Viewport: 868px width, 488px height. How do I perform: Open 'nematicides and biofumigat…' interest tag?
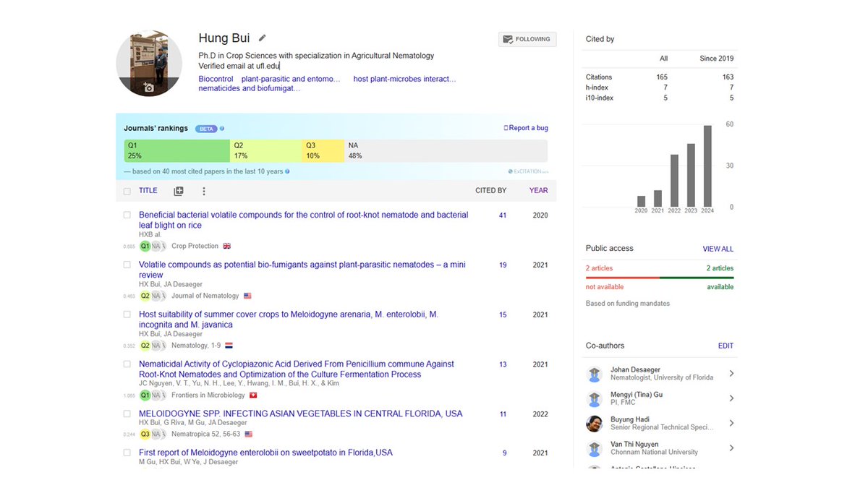[249, 88]
